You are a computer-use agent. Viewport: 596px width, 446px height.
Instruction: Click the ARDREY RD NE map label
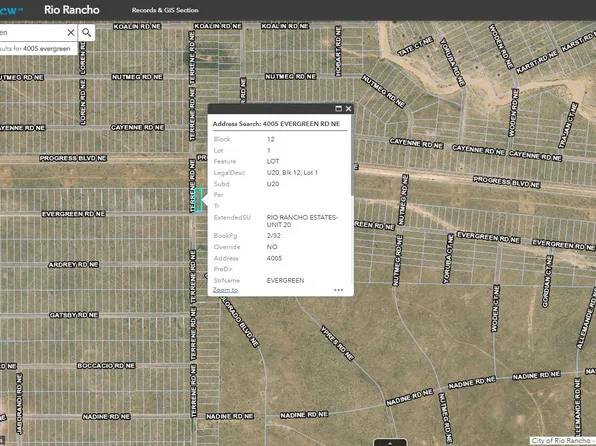click(73, 265)
